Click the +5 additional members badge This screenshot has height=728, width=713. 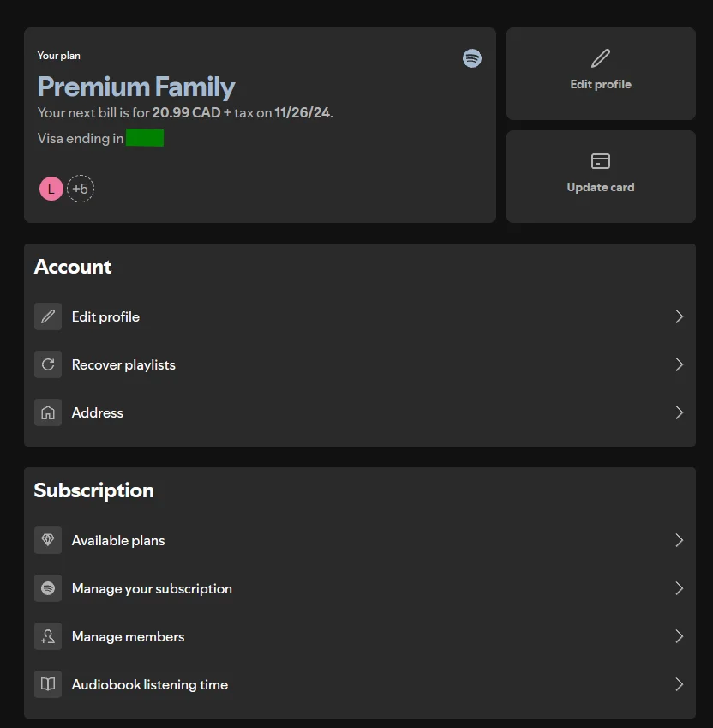click(81, 189)
